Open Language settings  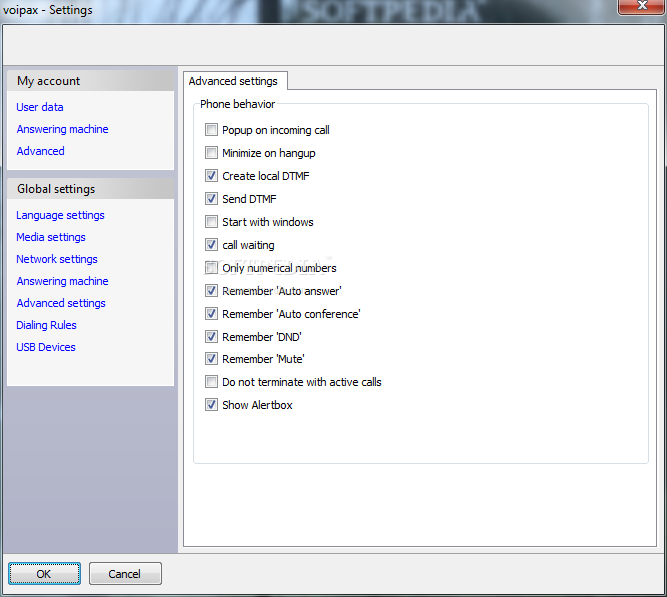point(60,215)
